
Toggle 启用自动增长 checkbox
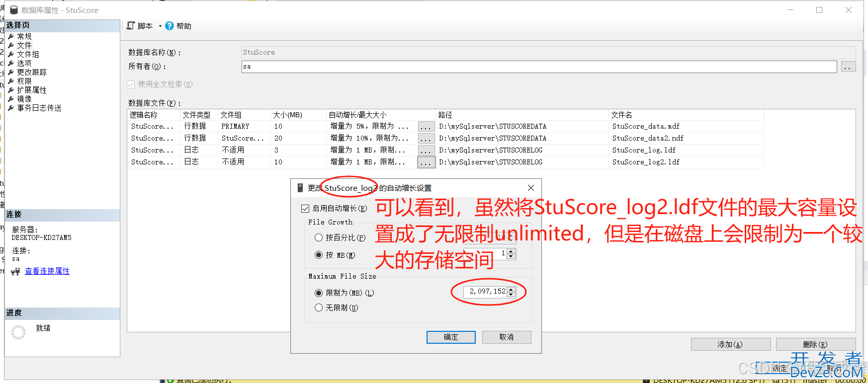pyautogui.click(x=305, y=209)
